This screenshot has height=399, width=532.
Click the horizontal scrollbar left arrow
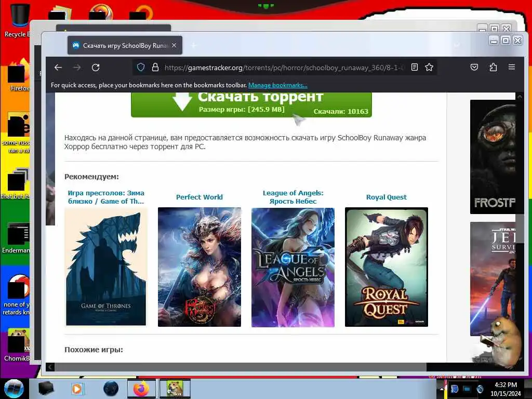click(50, 367)
